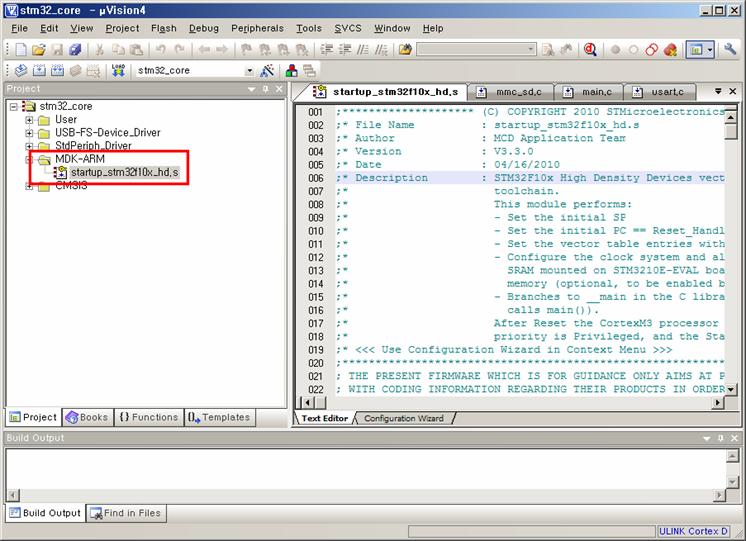
Task: Open the Debug menu
Action: click(x=204, y=29)
